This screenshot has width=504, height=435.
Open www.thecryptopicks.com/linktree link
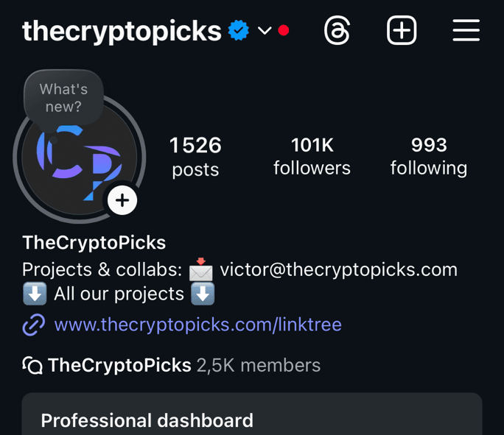click(197, 325)
